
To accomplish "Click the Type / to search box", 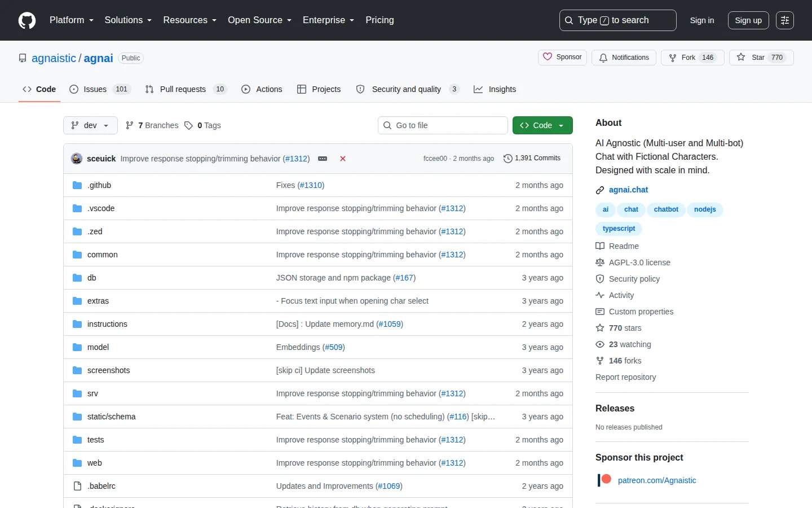I will point(618,20).
